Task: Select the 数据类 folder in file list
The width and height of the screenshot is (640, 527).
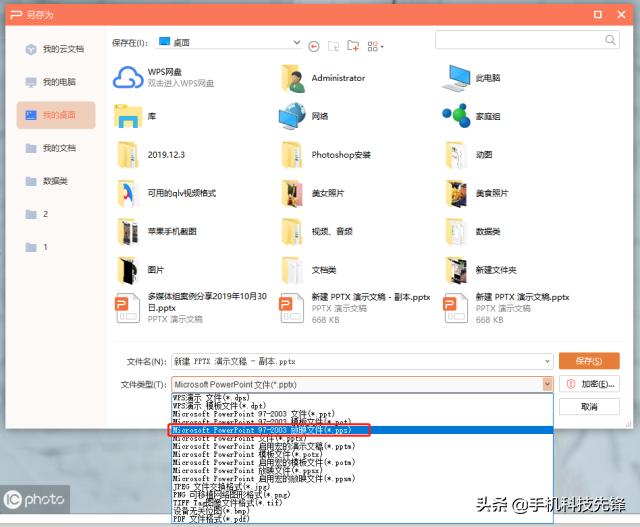Action: click(473, 231)
